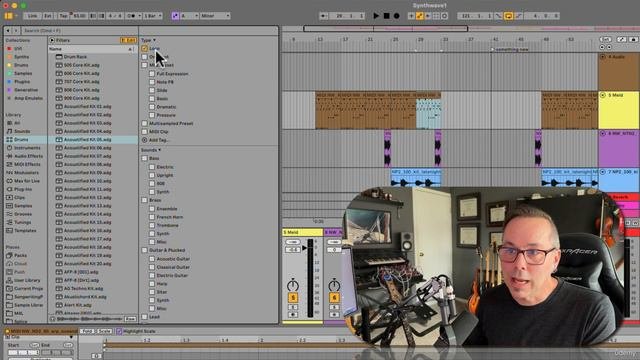
Task: Open the Grooves library category
Action: [23, 214]
